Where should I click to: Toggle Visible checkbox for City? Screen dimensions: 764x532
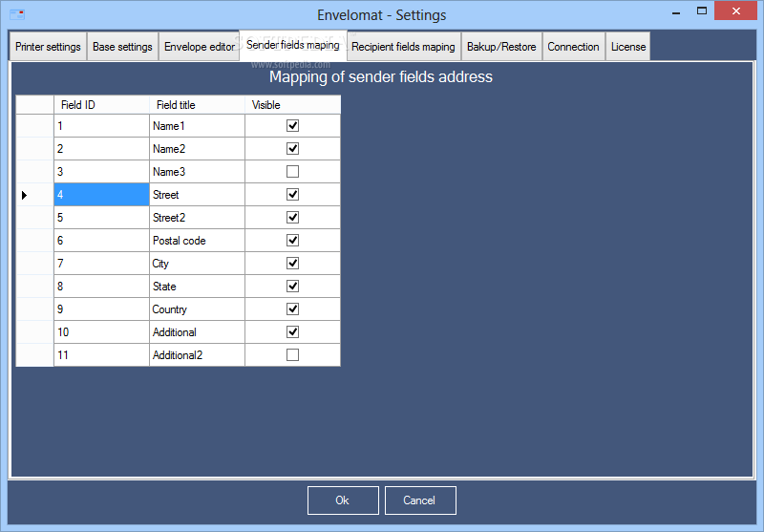tap(292, 263)
